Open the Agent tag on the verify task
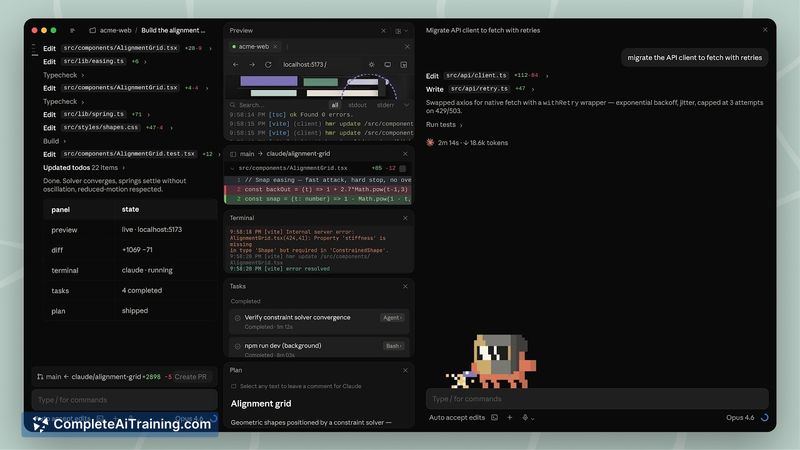This screenshot has width=800, height=450. pos(392,318)
